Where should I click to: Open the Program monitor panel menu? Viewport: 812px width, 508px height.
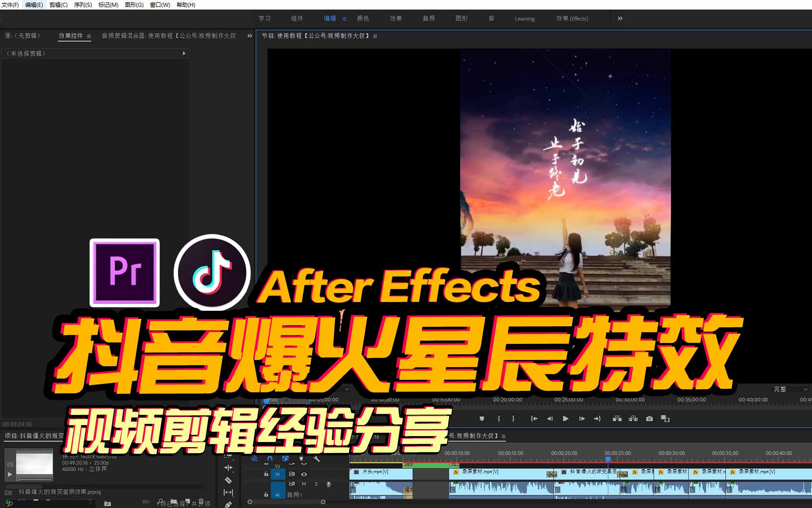[x=375, y=36]
